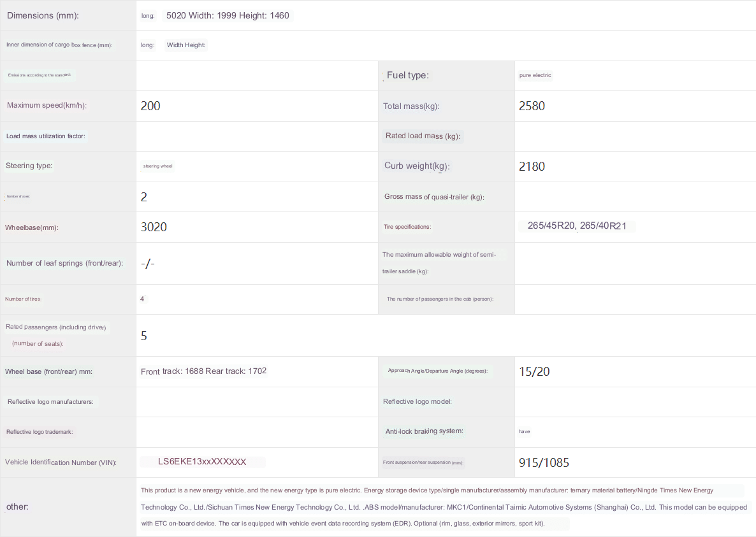Screen dimensions: 756x537
Task: Select the Rated load mass (kg) label
Action: tap(423, 136)
